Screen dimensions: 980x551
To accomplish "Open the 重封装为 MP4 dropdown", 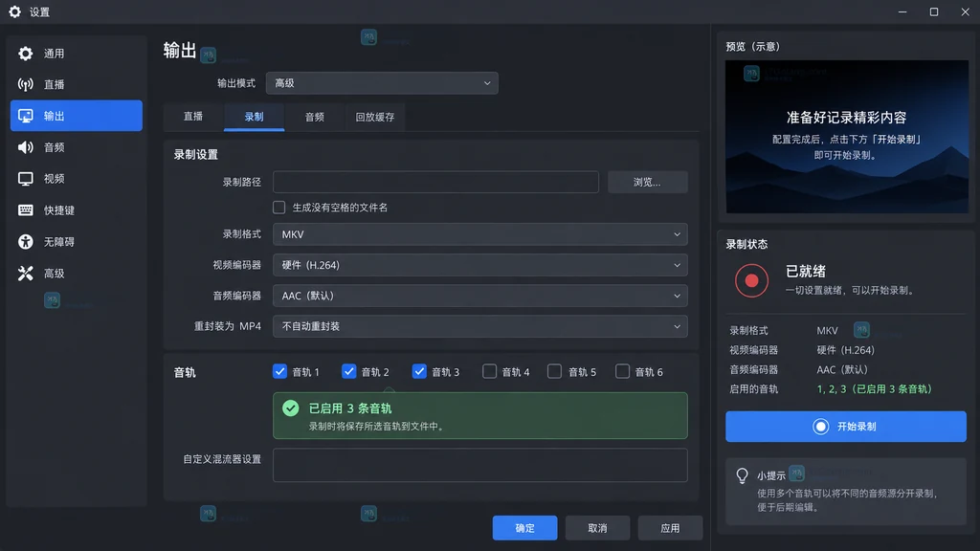I will coord(480,326).
